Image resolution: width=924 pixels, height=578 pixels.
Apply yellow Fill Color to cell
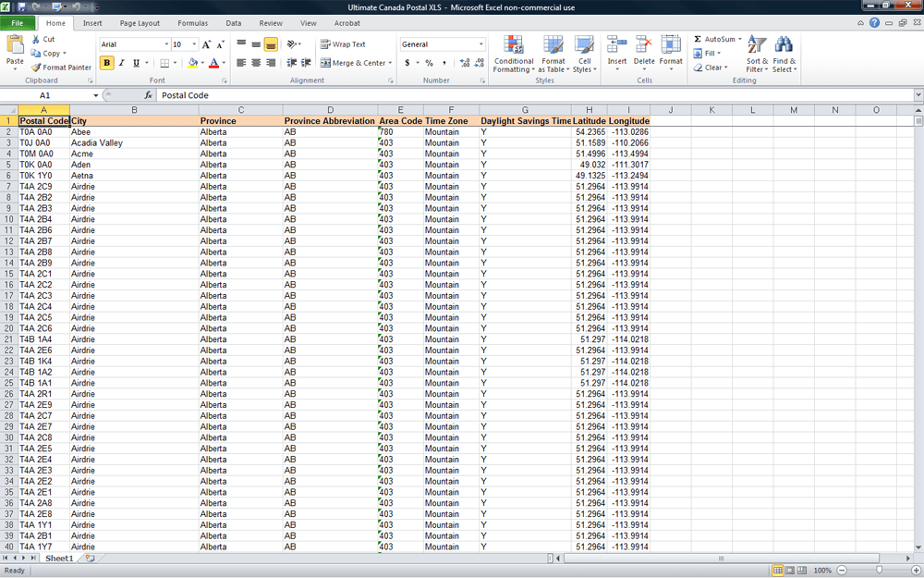(193, 63)
